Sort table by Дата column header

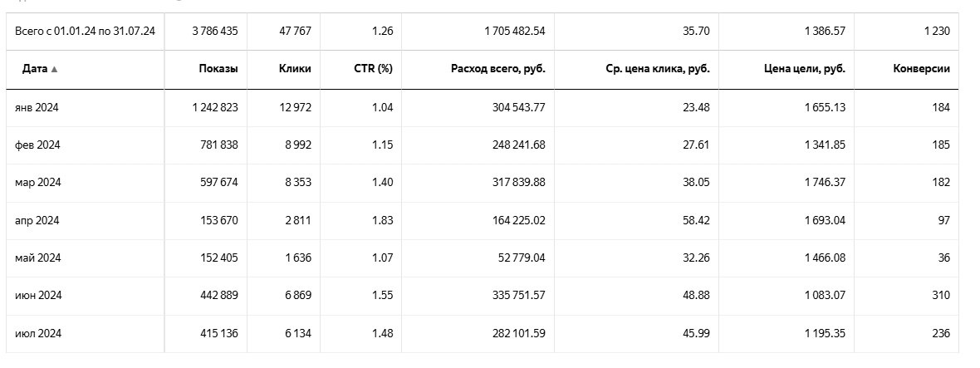point(34,69)
